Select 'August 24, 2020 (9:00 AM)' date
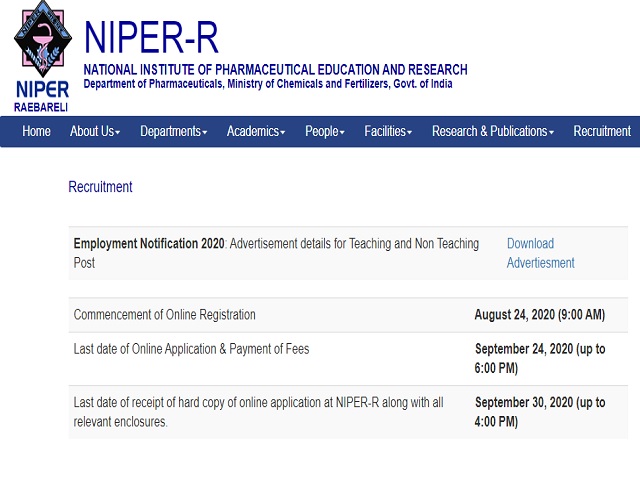Viewport: 640px width, 480px height. [x=540, y=315]
